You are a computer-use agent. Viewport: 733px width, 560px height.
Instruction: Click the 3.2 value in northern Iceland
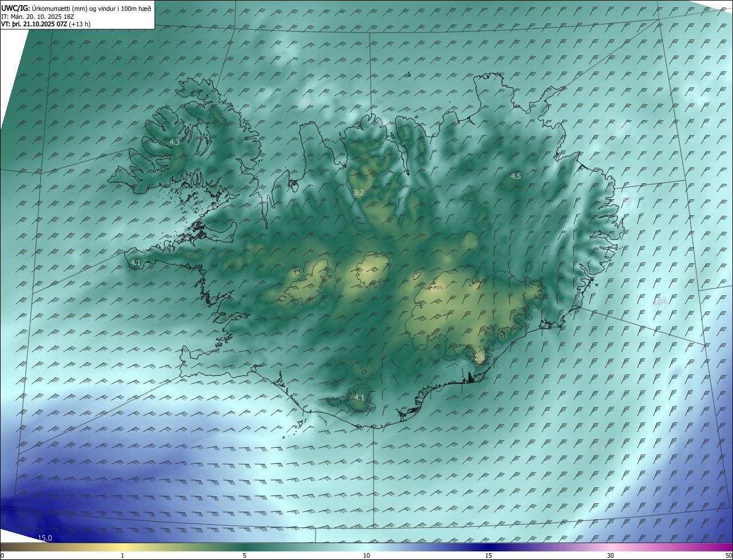pos(358,193)
